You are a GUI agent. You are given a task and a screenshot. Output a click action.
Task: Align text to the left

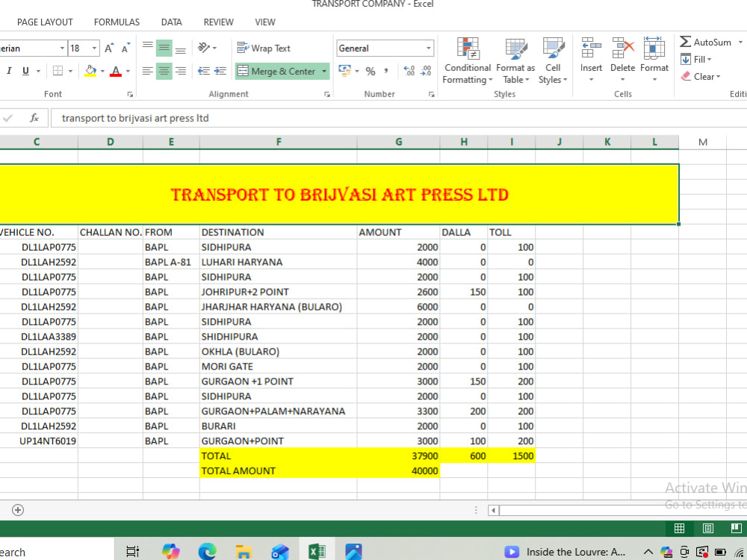pos(148,71)
